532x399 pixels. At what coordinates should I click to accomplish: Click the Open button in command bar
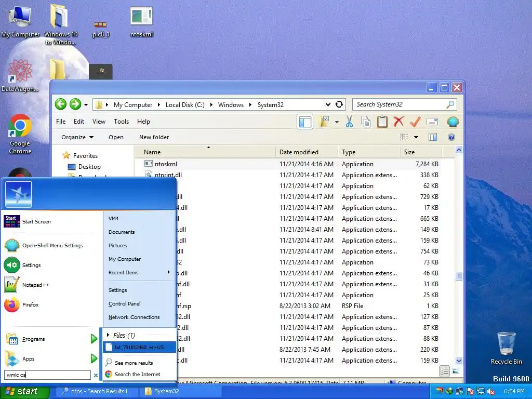point(116,137)
